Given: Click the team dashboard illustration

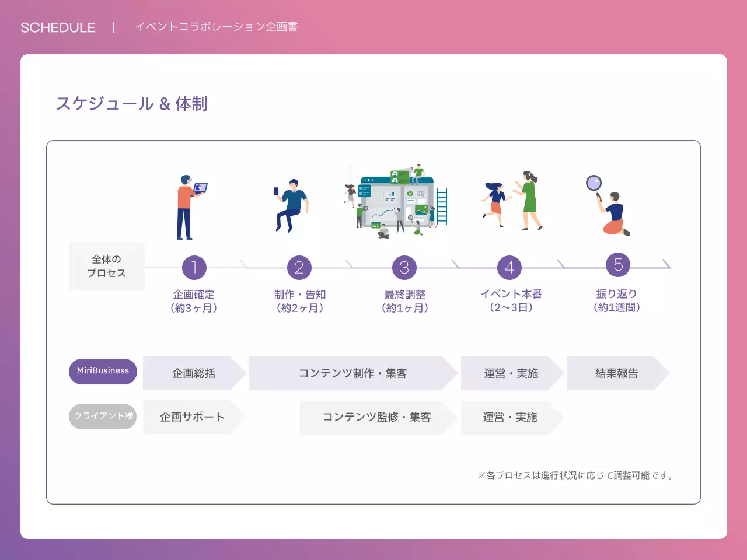Looking at the screenshot, I should [397, 201].
